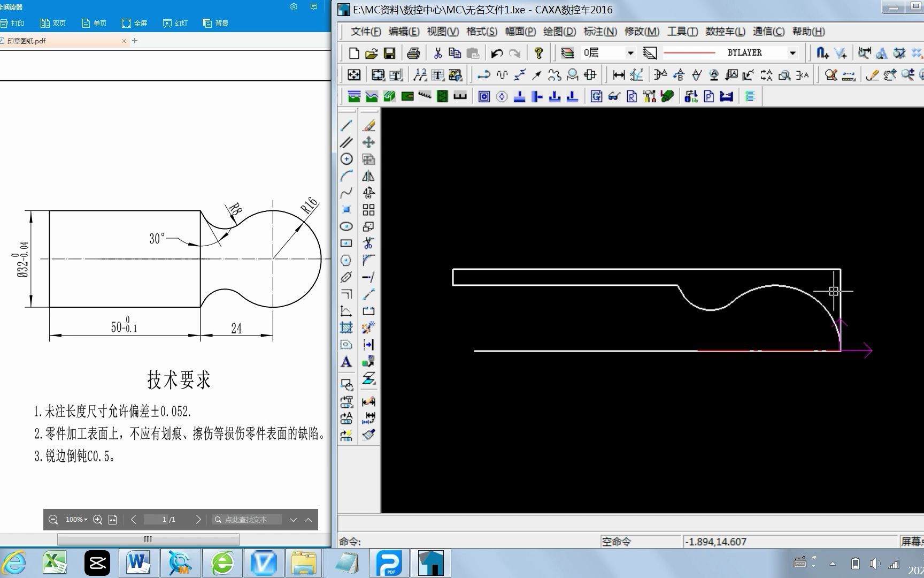Open the 绘图(D) menu
The image size is (924, 578).
coord(559,32)
